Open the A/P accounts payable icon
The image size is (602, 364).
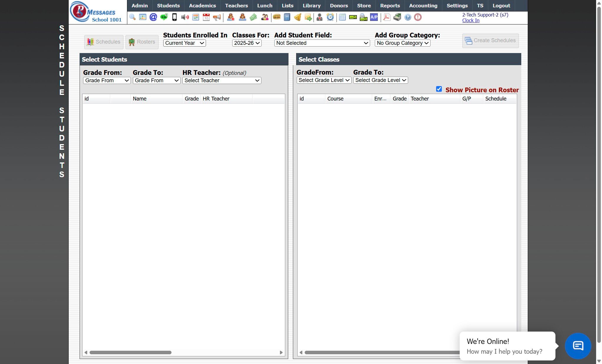[374, 17]
